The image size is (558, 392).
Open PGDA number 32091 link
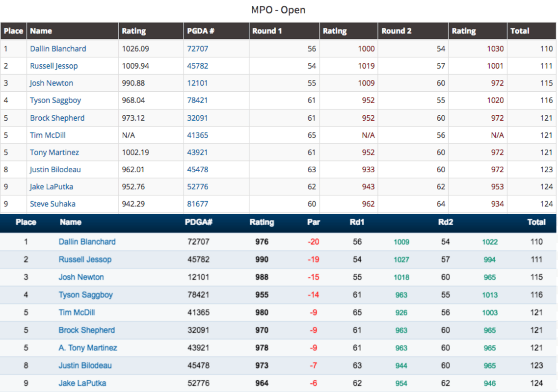[x=197, y=118]
